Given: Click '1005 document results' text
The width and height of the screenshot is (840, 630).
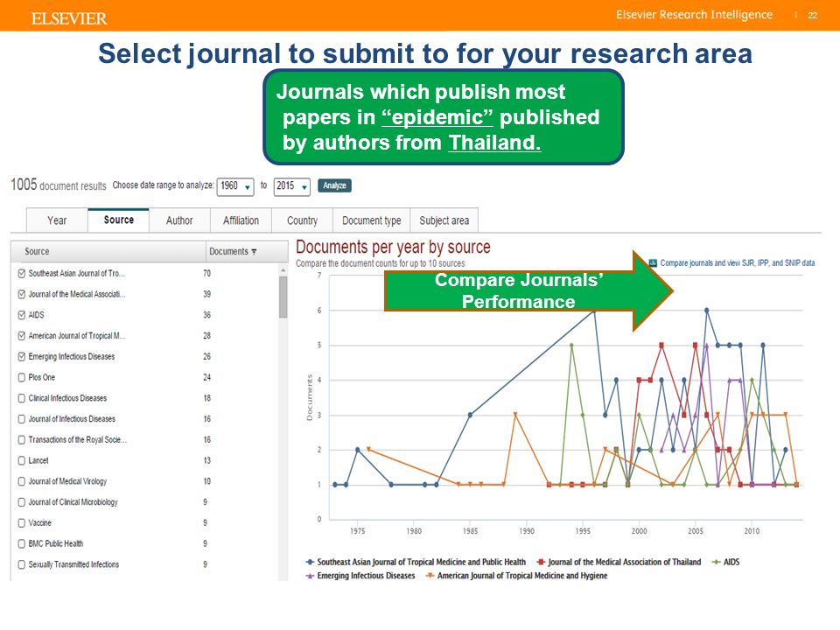Looking at the screenshot, I should [59, 185].
